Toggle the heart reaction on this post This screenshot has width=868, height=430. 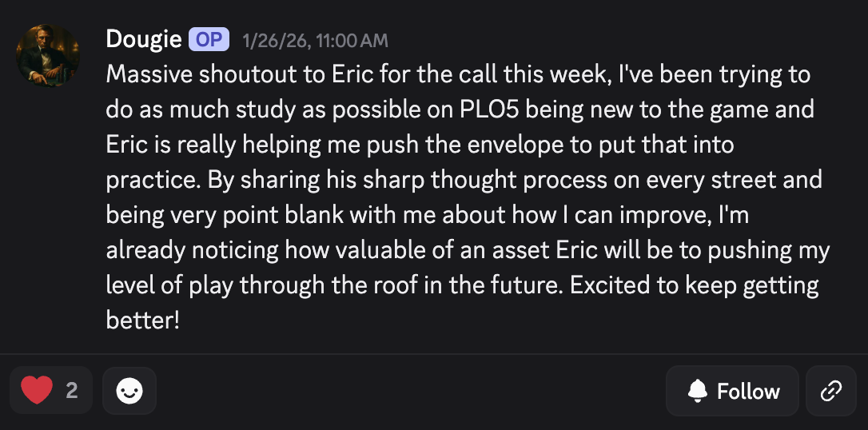click(x=51, y=391)
